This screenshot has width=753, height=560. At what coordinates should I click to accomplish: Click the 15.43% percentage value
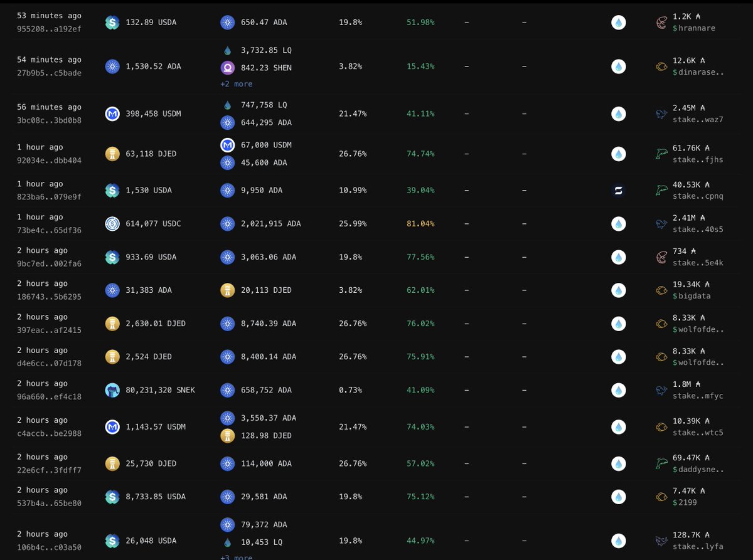pos(420,66)
